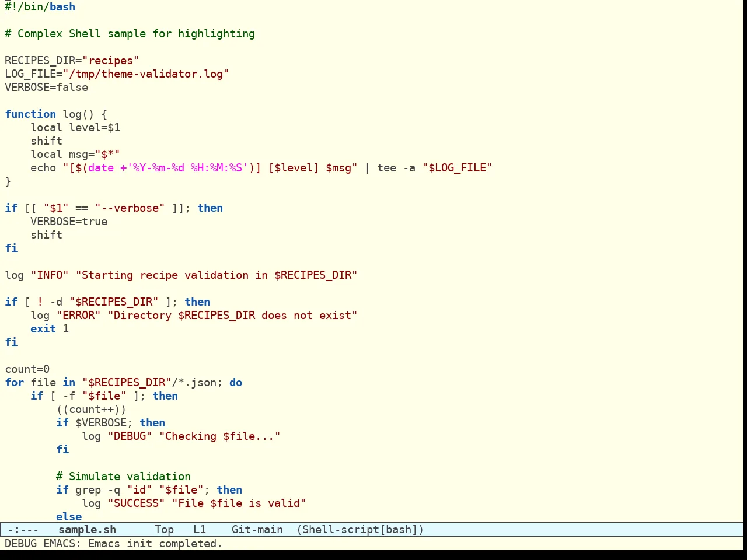The height and width of the screenshot is (560, 747).
Task: Click the 'grep -q "id"' command
Action: (114, 490)
